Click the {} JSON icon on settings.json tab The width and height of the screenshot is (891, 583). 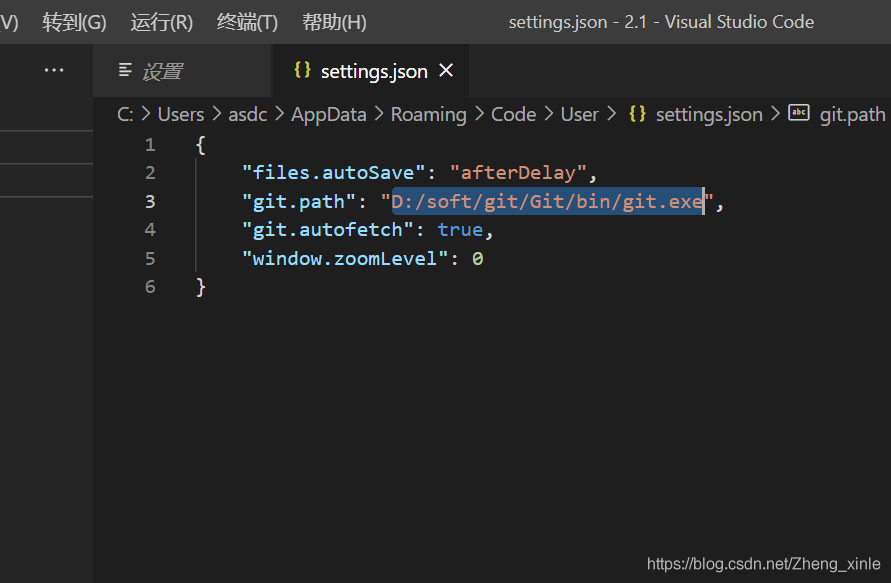(302, 71)
